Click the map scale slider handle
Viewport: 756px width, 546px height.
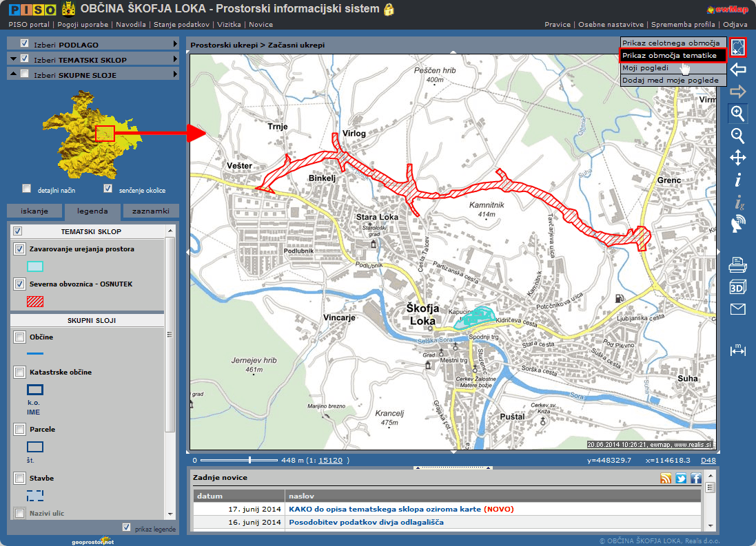pos(249,460)
